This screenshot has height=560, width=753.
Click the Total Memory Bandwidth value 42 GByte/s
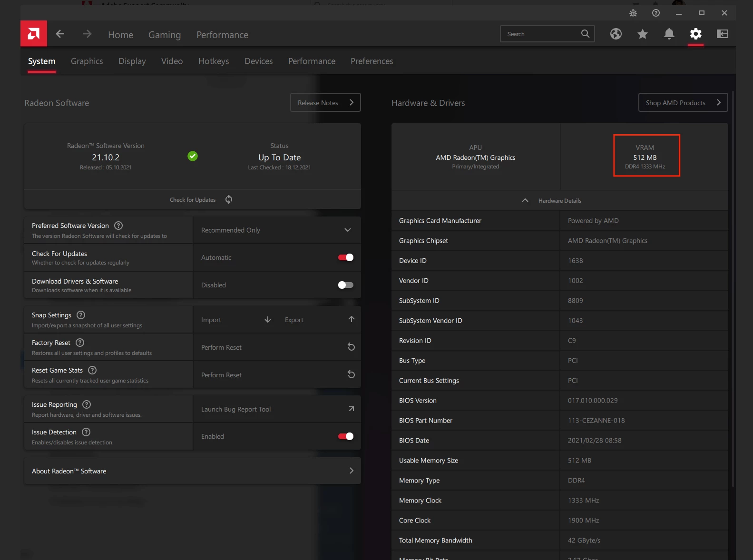tap(584, 540)
